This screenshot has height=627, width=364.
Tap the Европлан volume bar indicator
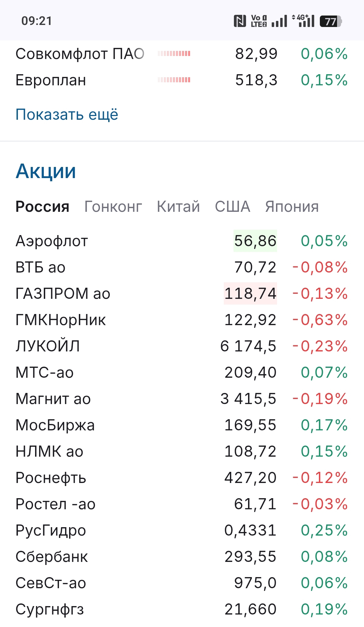pyautogui.click(x=174, y=80)
